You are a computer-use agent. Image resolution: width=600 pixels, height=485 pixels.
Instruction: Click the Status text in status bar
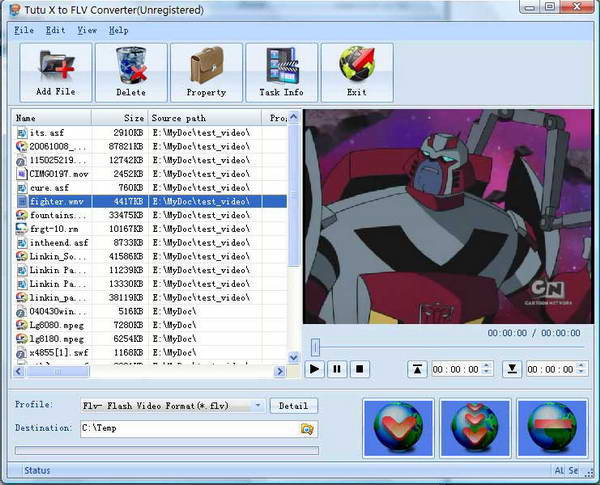[x=37, y=470]
